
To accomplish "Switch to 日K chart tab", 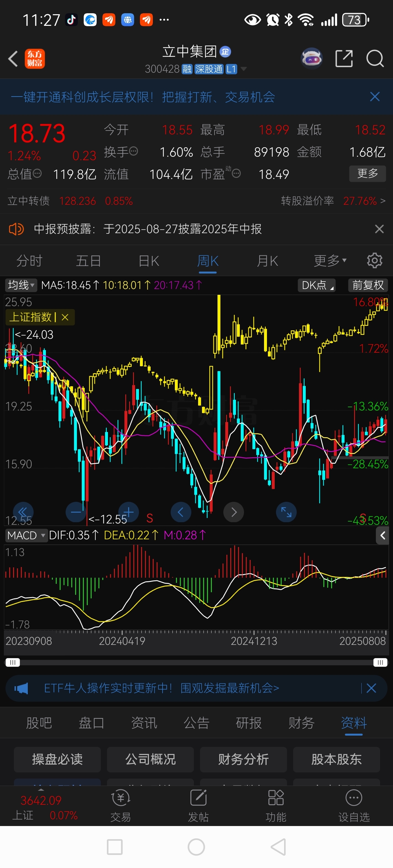I will 149,261.
